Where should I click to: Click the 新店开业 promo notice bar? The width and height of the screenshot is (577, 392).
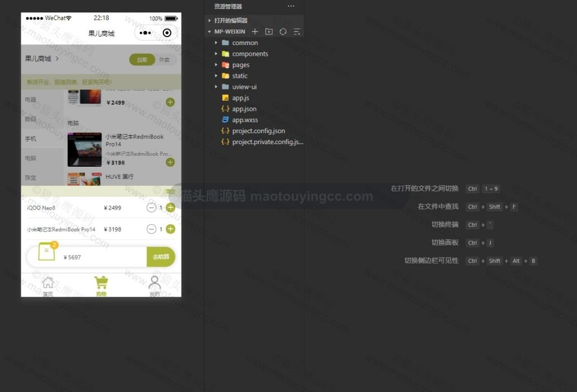pyautogui.click(x=101, y=82)
